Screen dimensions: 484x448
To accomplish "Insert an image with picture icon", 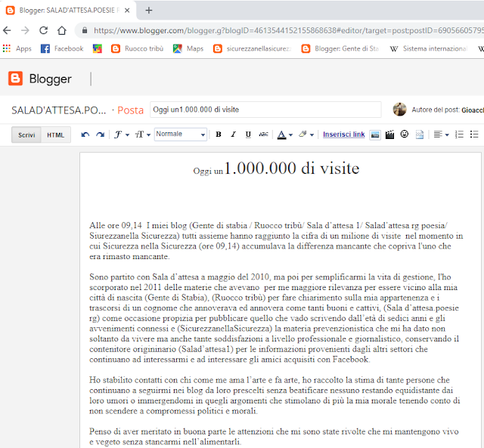I will (375, 134).
